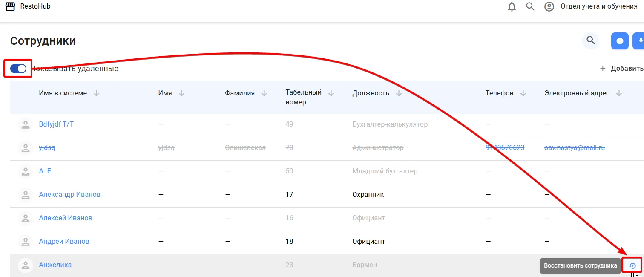This screenshot has width=644, height=277.
Task: Sort by Должность column arrow
Action: 399,93
